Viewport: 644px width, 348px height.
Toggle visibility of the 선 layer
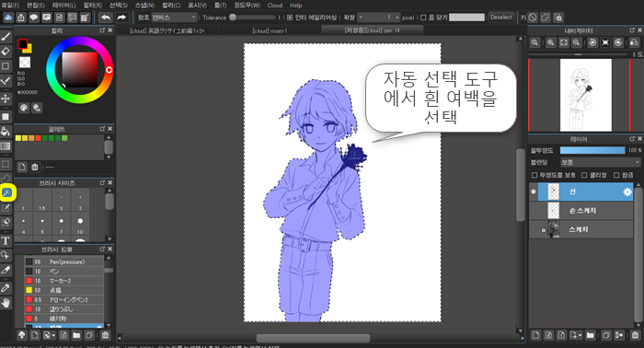[x=534, y=191]
